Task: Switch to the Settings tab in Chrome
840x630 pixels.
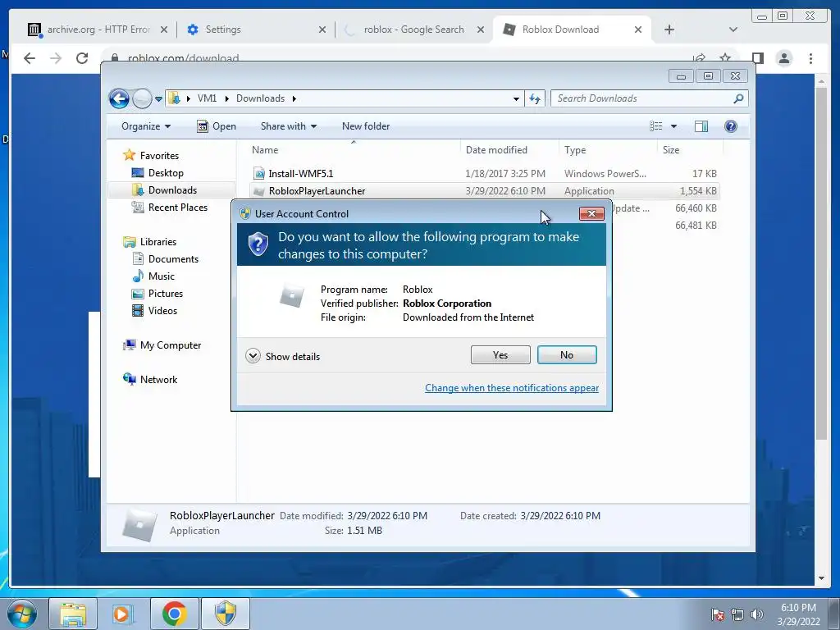Action: 223,30
